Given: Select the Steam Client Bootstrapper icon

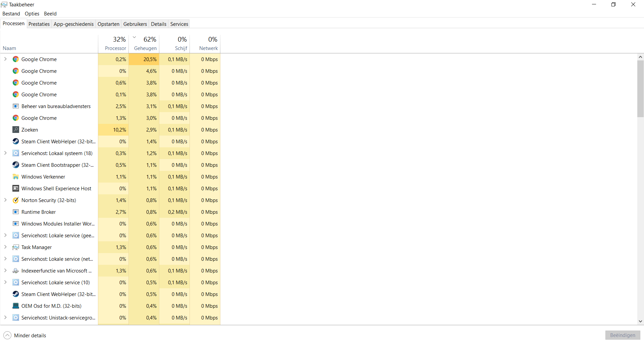Looking at the screenshot, I should tap(16, 165).
